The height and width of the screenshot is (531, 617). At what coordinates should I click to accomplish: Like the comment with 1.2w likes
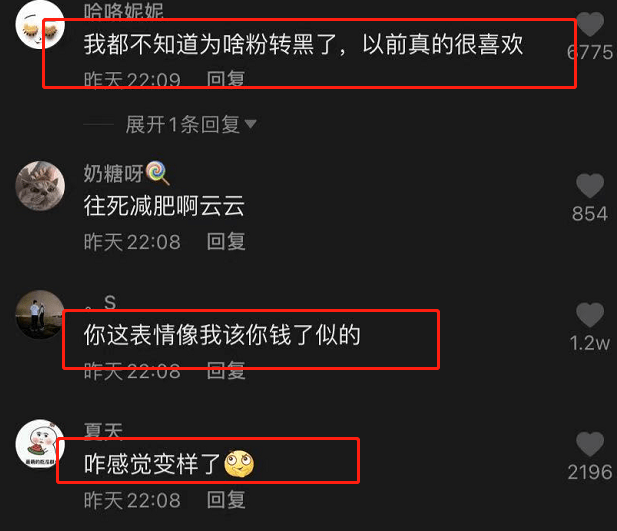(590, 315)
